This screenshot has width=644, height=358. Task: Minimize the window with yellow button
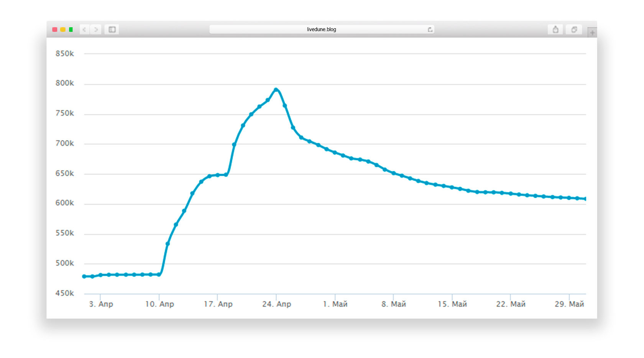tap(63, 30)
